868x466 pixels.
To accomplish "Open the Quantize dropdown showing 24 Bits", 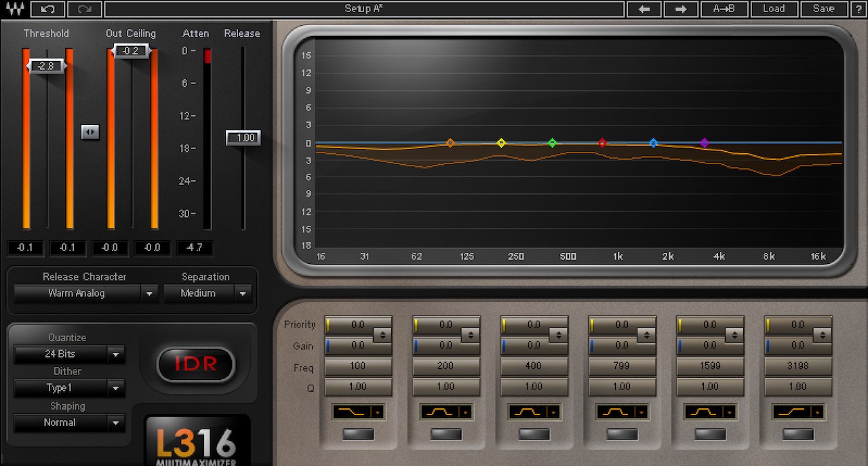I will coord(69,354).
